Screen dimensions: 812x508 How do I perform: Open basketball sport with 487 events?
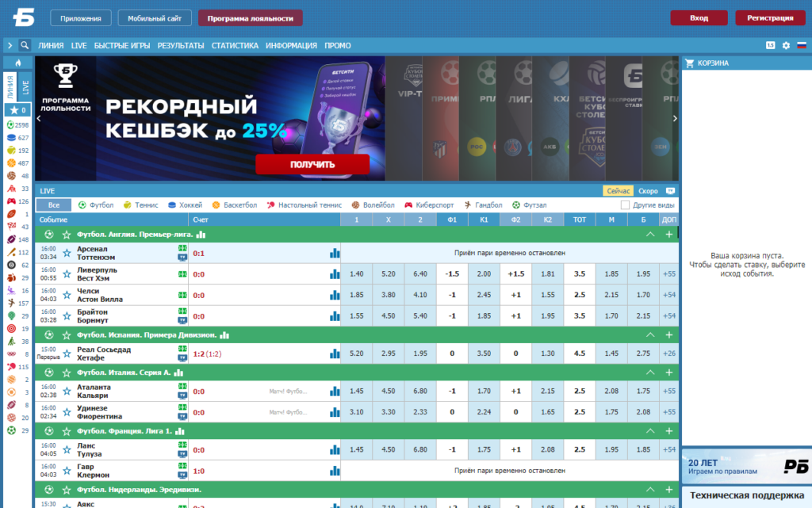[17, 163]
